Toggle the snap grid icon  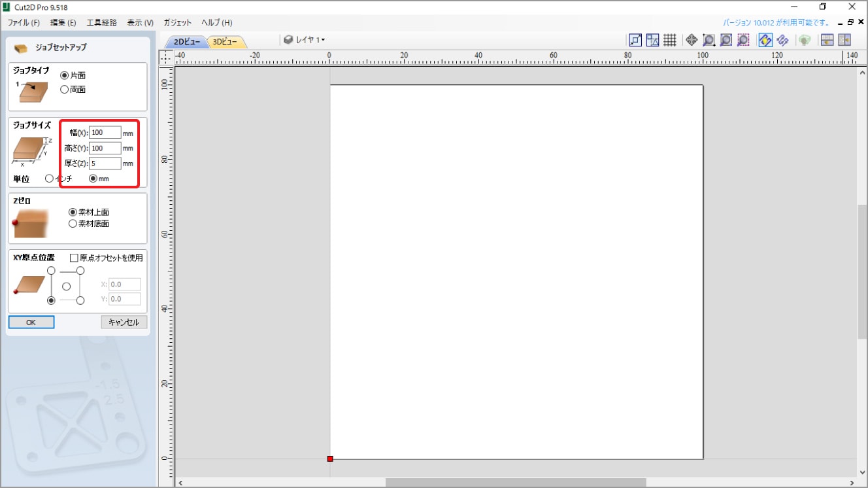pyautogui.click(x=670, y=40)
